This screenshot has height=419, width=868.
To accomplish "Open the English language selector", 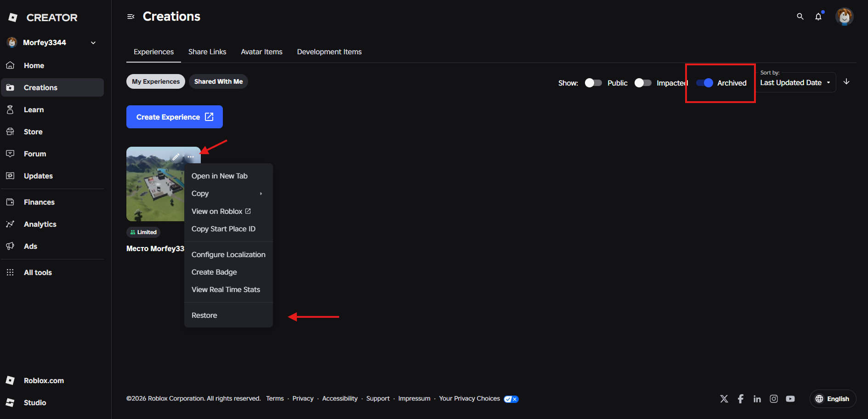I will (833, 399).
